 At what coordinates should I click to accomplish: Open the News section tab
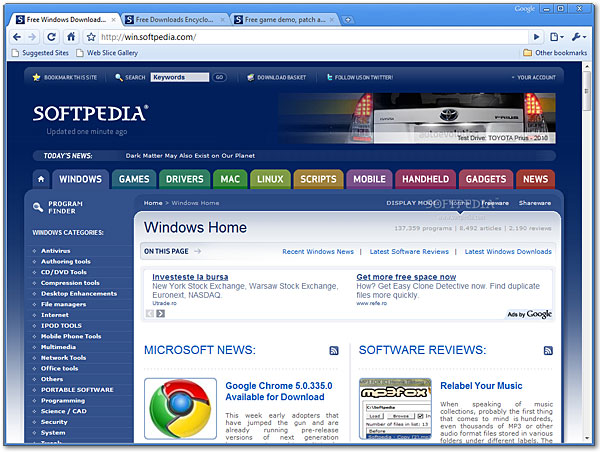coord(536,179)
